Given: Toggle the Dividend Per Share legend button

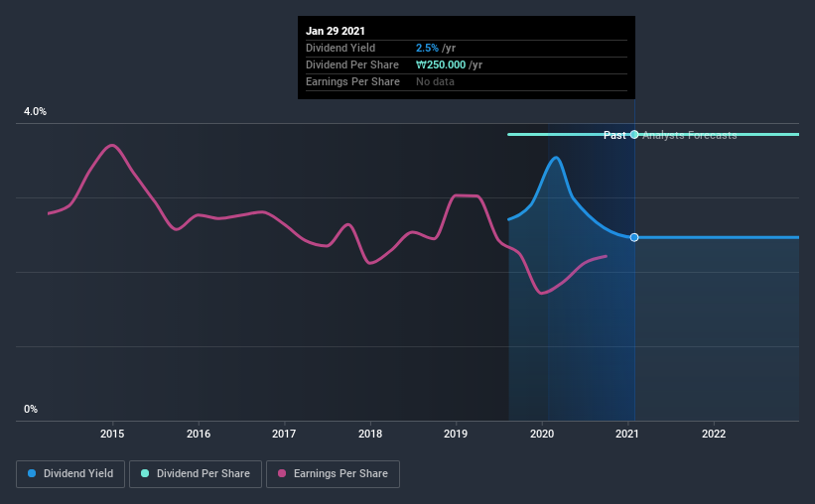Looking at the screenshot, I should [196, 474].
